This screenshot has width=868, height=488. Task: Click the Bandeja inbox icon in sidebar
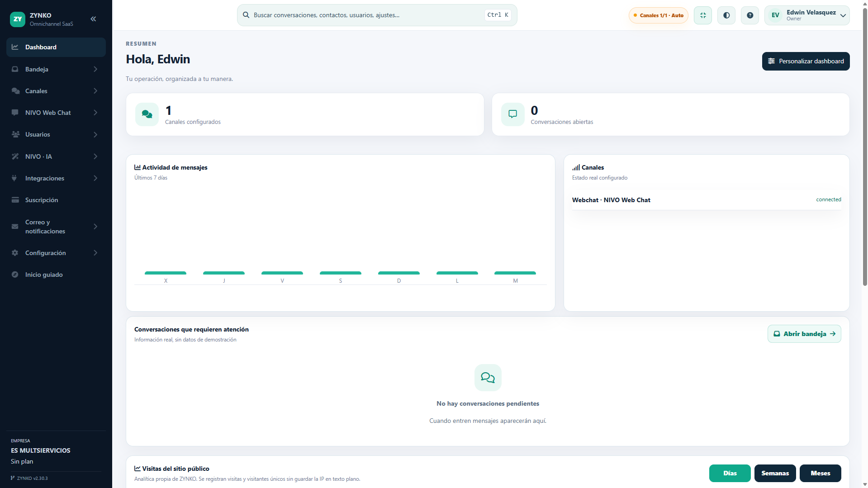tap(15, 69)
